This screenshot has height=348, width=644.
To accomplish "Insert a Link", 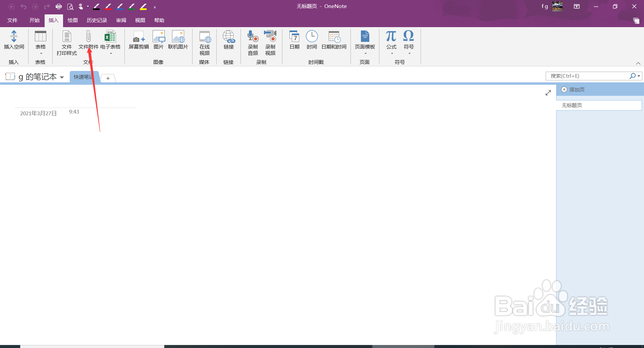I will click(x=229, y=40).
